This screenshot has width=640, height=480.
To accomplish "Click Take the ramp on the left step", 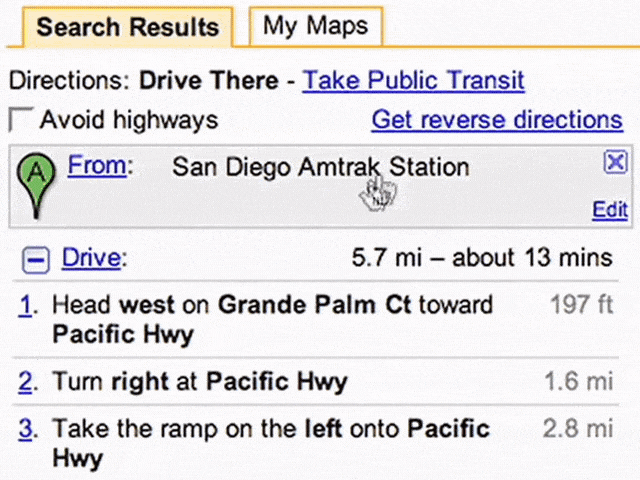I will tap(271, 443).
